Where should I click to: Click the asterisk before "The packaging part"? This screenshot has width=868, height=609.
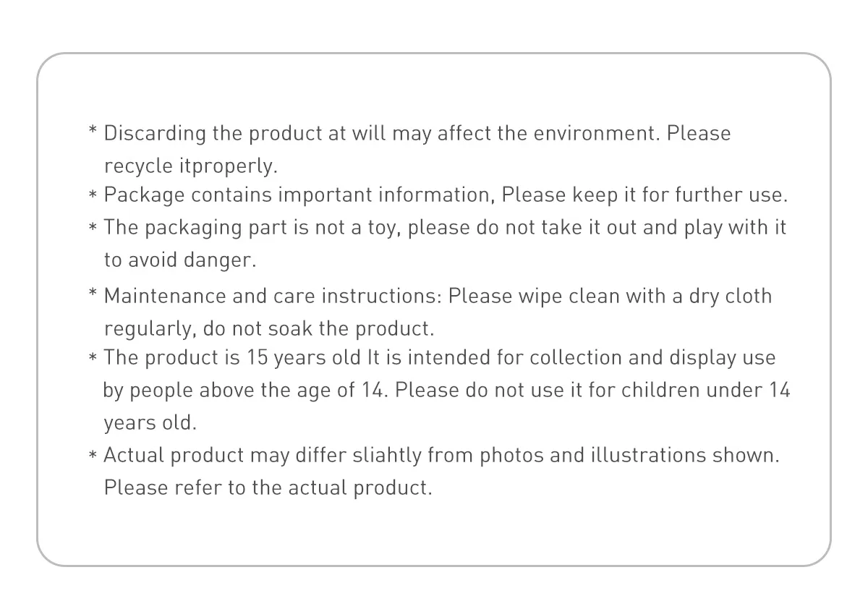click(x=93, y=228)
